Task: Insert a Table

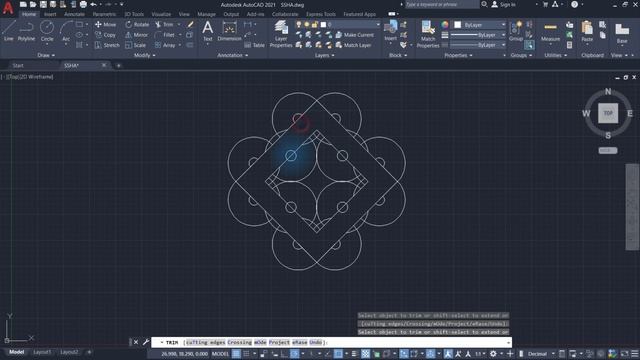Action: 255,45
